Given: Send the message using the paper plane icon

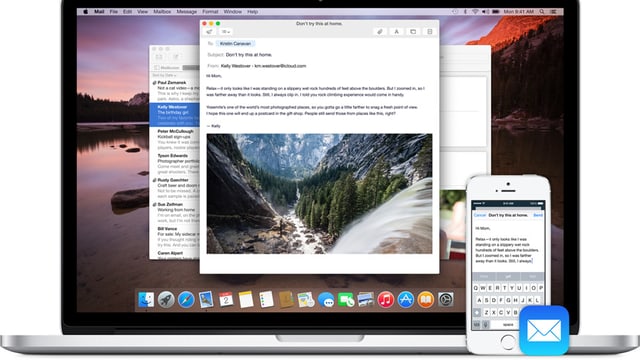Looking at the screenshot, I should pyautogui.click(x=209, y=31).
